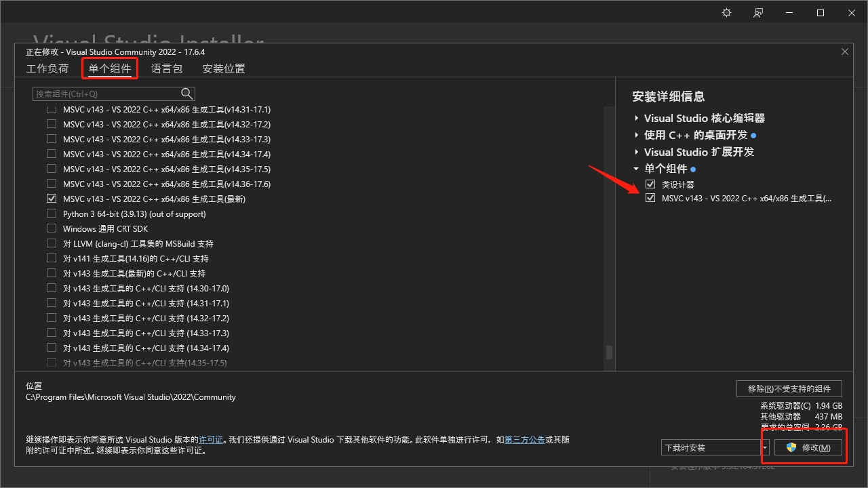
Task: Check MSVC v143 build tools v14.36-17.6
Action: click(52, 184)
